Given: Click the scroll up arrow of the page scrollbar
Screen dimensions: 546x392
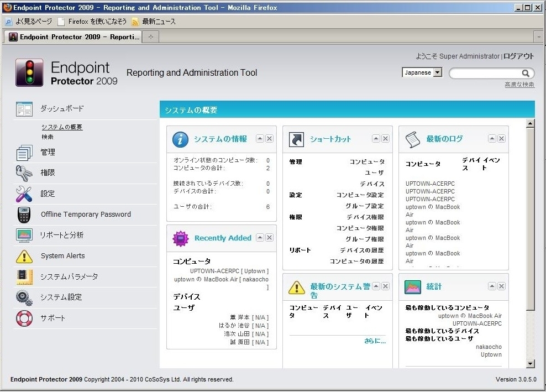Looking at the screenshot, I should point(531,123).
